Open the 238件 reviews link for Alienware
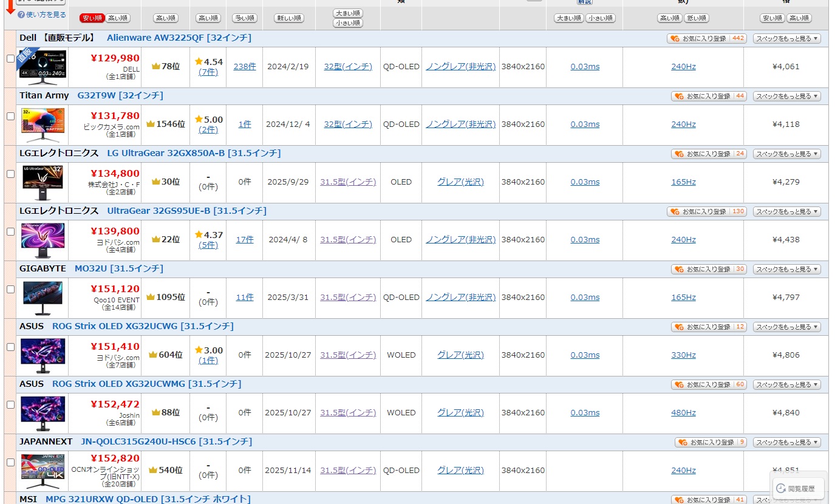 (x=245, y=67)
